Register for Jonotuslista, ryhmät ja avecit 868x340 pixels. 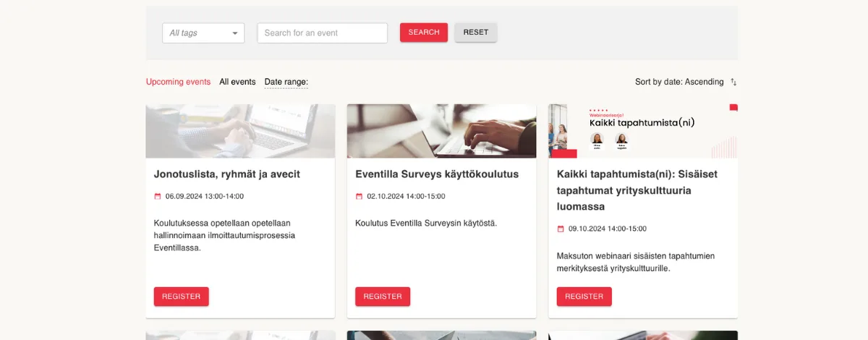coord(182,297)
